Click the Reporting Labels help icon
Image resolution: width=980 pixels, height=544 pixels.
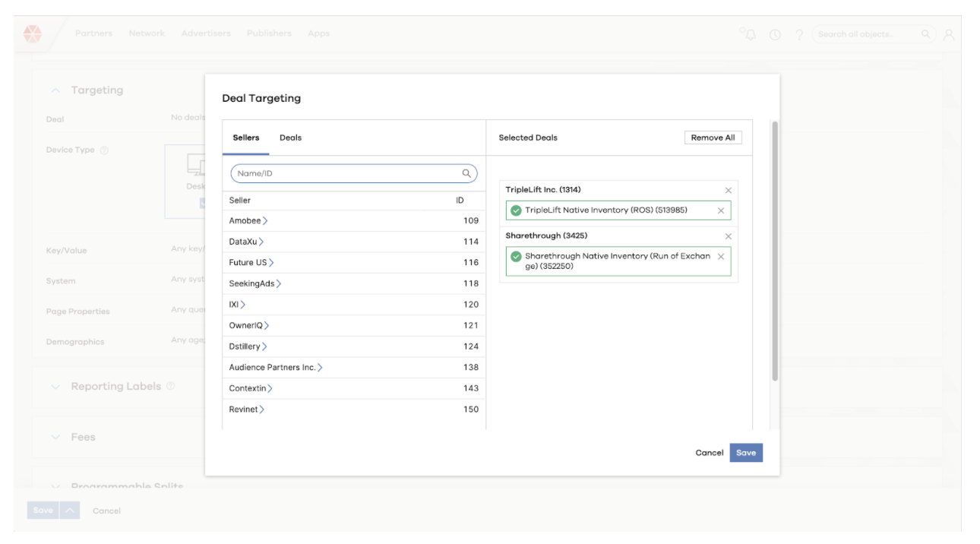(170, 386)
